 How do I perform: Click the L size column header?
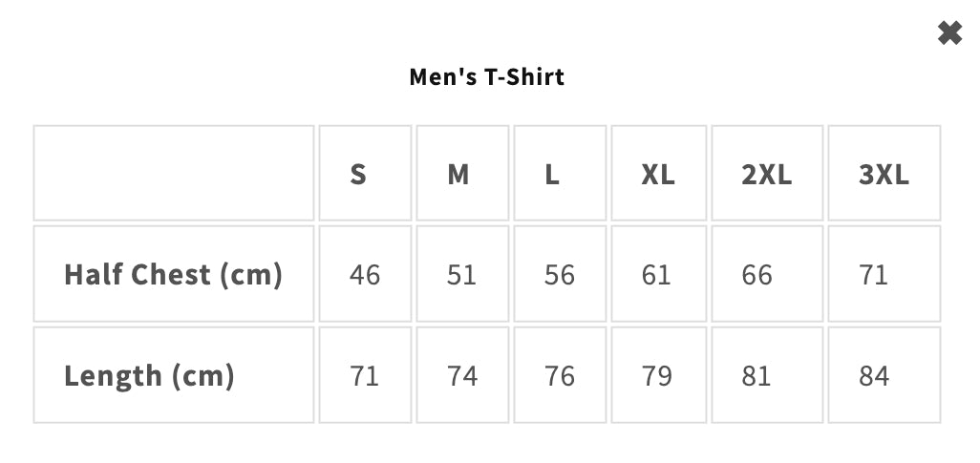click(x=552, y=175)
